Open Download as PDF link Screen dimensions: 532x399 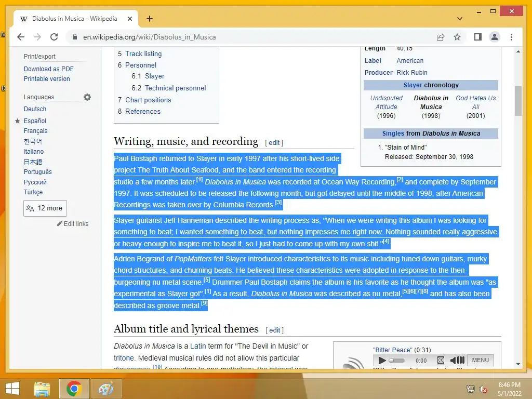pos(48,69)
